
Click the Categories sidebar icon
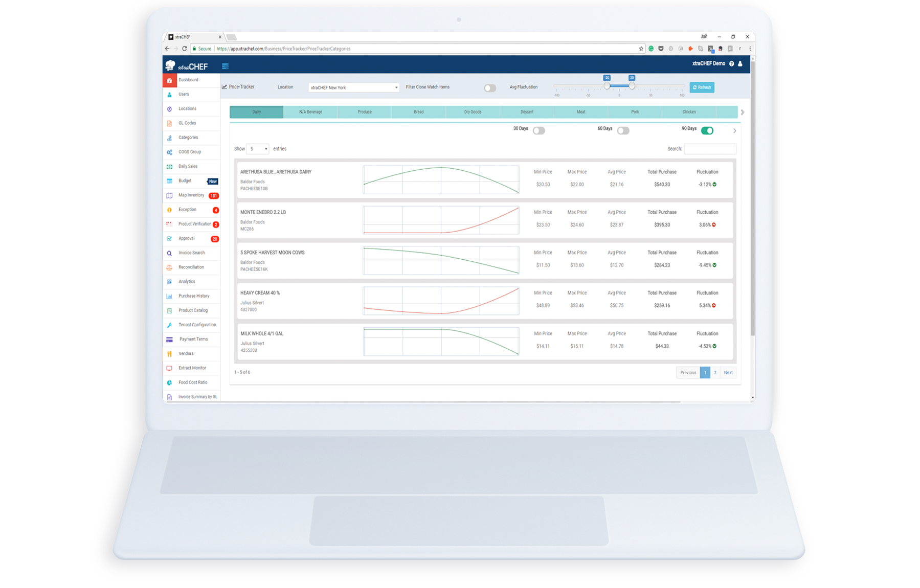(170, 138)
